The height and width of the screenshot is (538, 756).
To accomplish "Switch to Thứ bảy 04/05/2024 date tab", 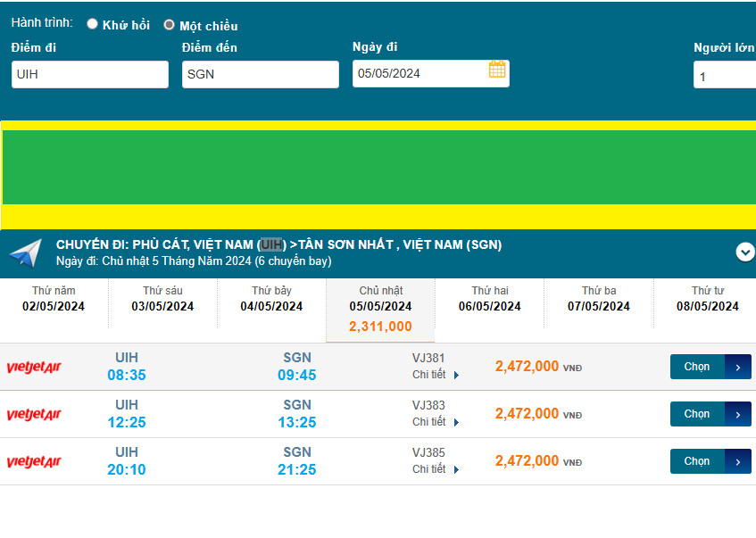I will 271,299.
